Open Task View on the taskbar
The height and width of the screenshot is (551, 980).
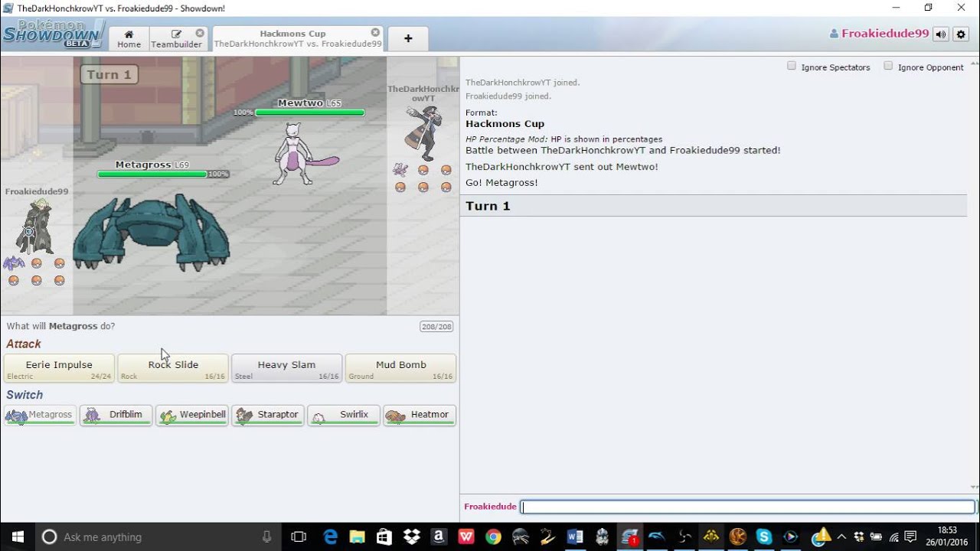coord(299,537)
